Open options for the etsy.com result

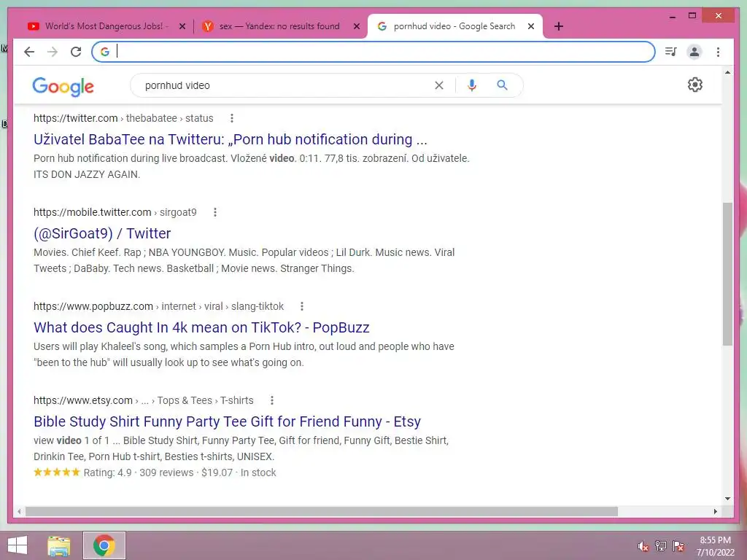click(x=271, y=400)
